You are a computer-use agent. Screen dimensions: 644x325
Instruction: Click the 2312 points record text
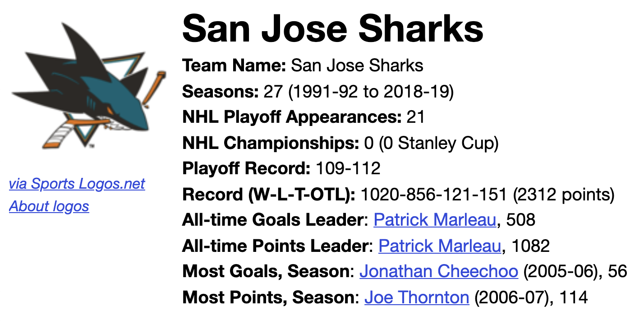(563, 195)
